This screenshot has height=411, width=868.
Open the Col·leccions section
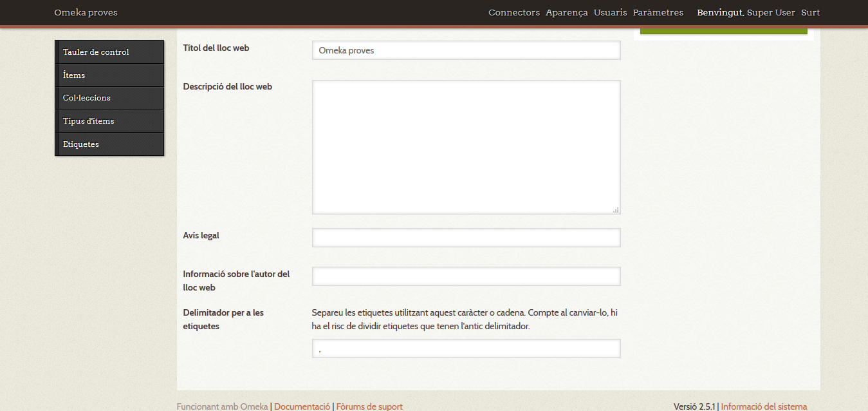pos(88,98)
